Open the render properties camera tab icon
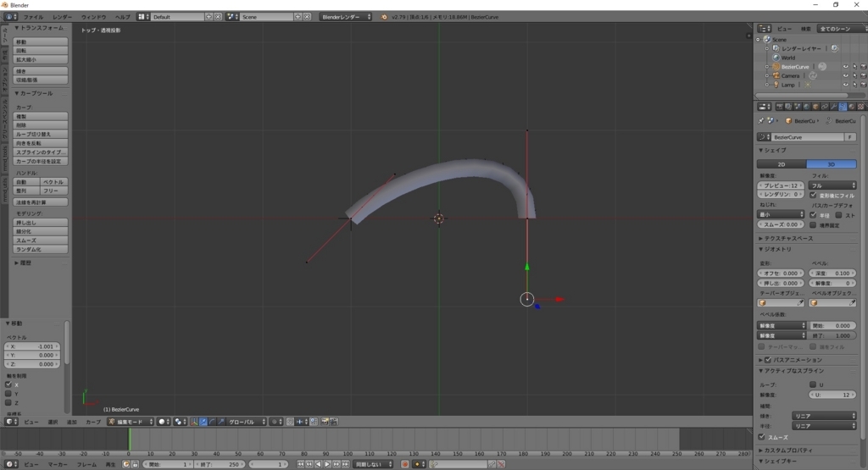The height and width of the screenshot is (470, 868). coord(780,107)
